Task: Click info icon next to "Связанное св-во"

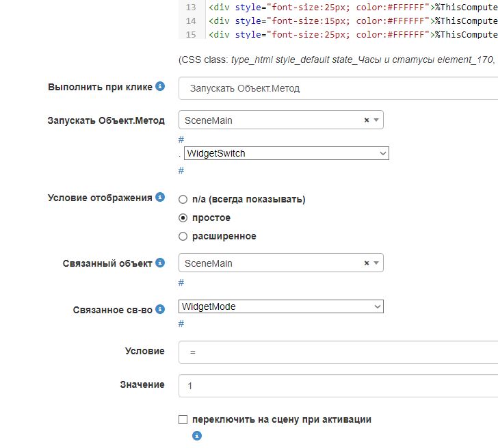Action: (x=160, y=309)
